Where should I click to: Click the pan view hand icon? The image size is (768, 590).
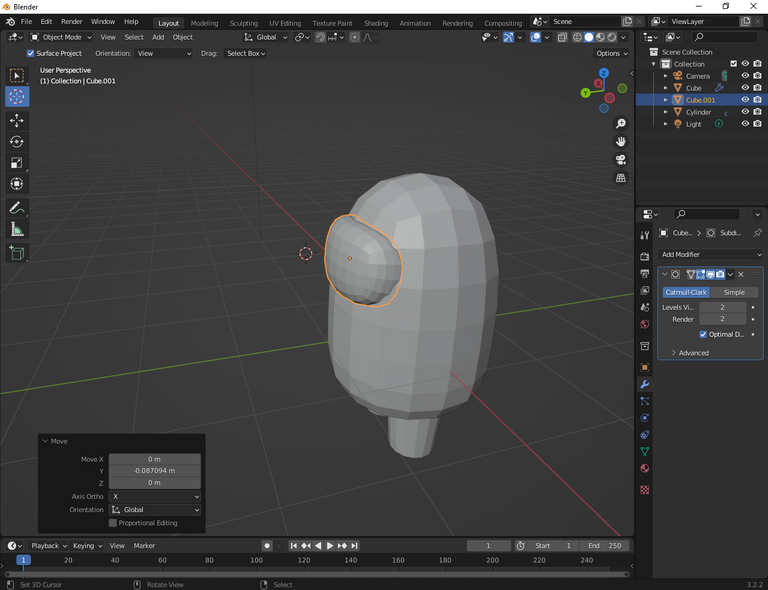point(621,142)
